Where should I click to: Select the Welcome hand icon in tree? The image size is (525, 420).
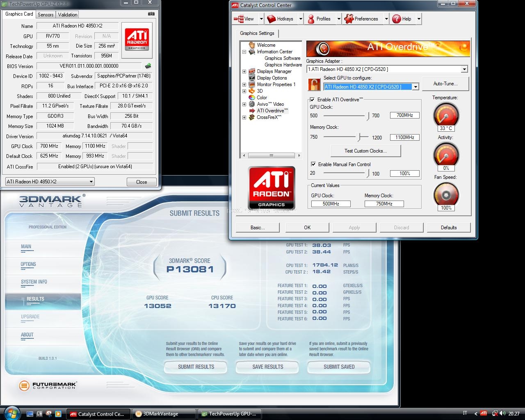pos(252,45)
